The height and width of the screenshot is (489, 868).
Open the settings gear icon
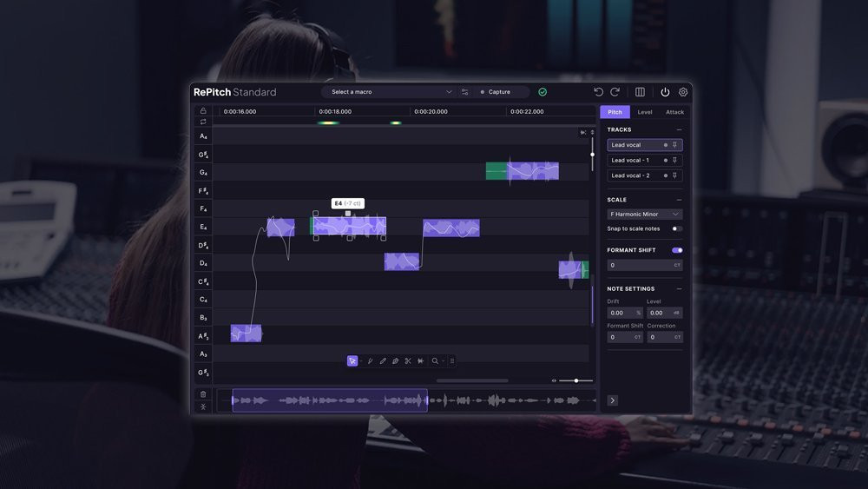pyautogui.click(x=683, y=92)
